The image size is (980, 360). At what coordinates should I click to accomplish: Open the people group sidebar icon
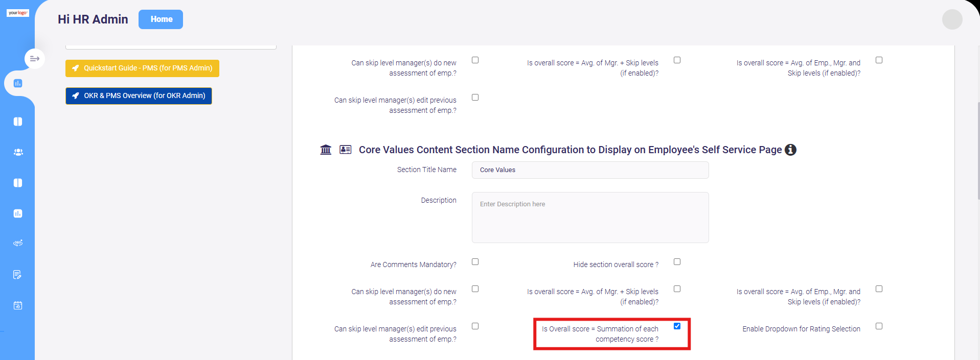[18, 152]
